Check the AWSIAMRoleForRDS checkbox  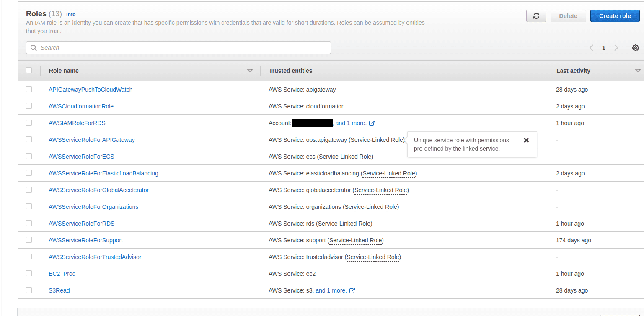pos(29,123)
